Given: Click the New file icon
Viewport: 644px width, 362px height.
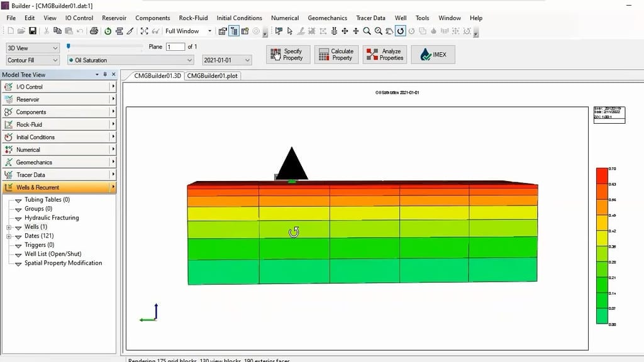Looking at the screenshot, I should (x=11, y=31).
